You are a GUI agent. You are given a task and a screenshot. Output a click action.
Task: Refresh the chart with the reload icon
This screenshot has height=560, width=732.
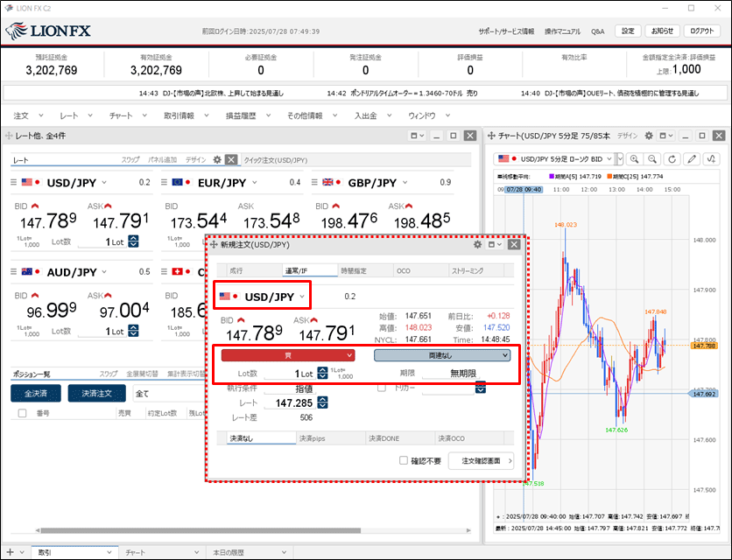(x=672, y=158)
